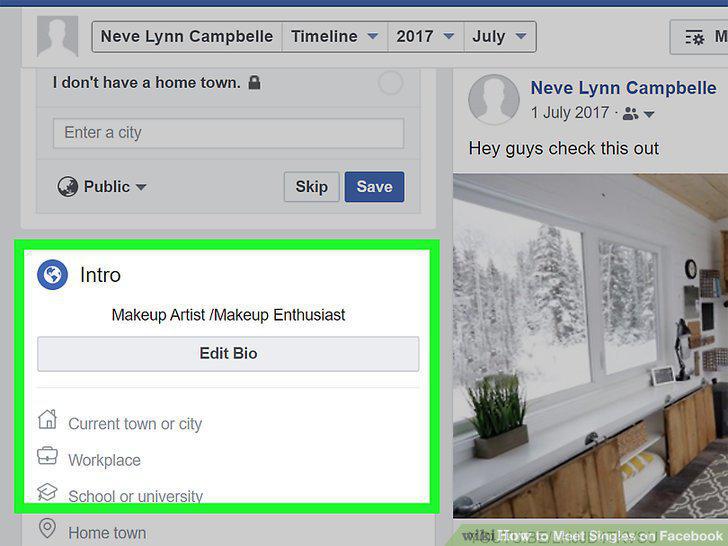Viewport: 728px width, 546px height.
Task: Open the Public audience selector
Action: 102,187
